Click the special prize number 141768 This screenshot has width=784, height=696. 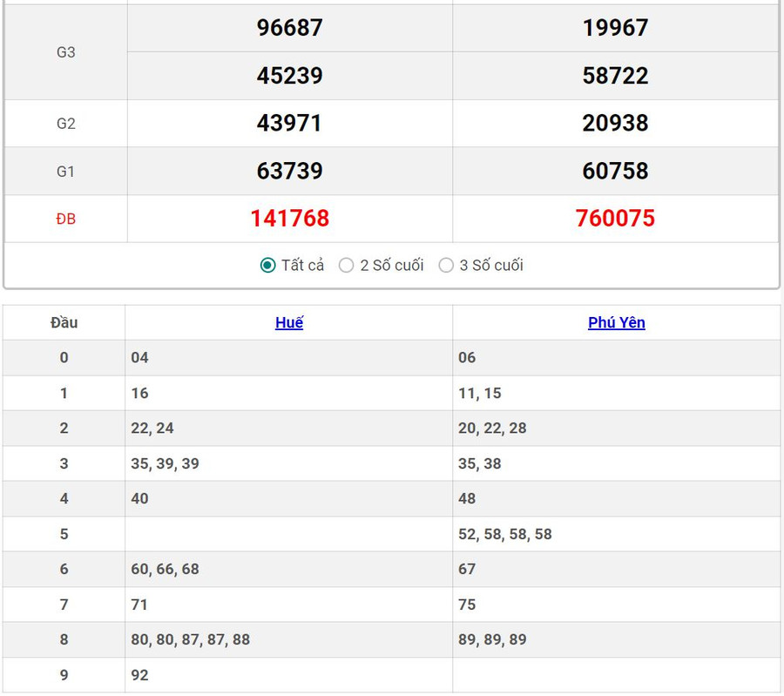[x=289, y=219]
